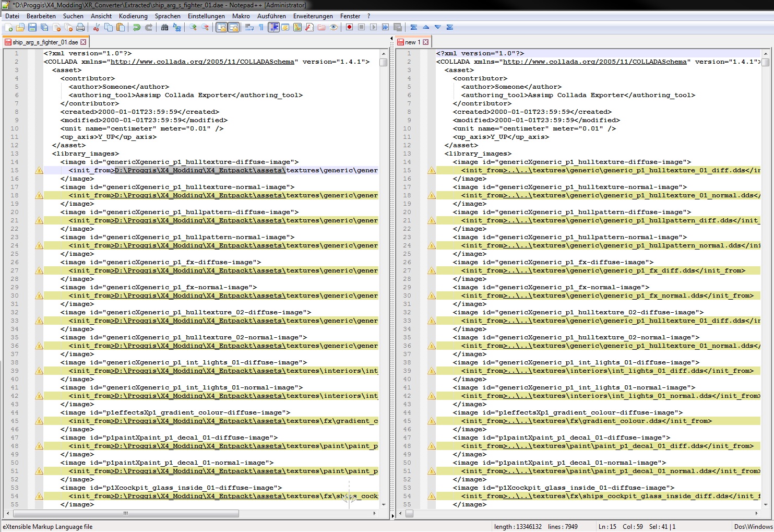Click scroll-down arrow of right pane
This screenshot has width=774, height=532.
pos(766,505)
